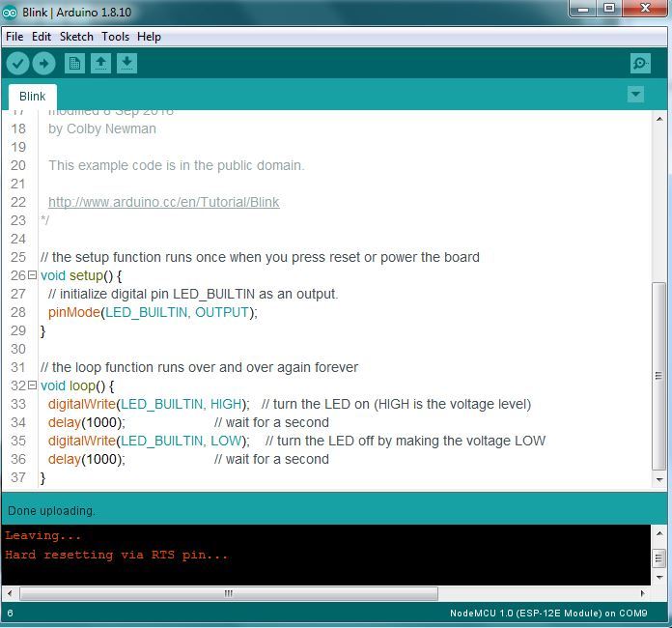The image size is (672, 628).
Task: Click 'by Colby Newman' comment line
Action: tap(102, 128)
